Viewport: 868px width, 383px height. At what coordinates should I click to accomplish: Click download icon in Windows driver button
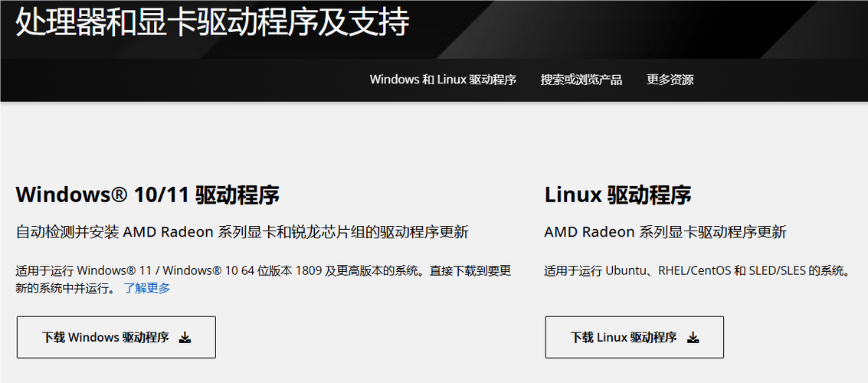(x=185, y=338)
